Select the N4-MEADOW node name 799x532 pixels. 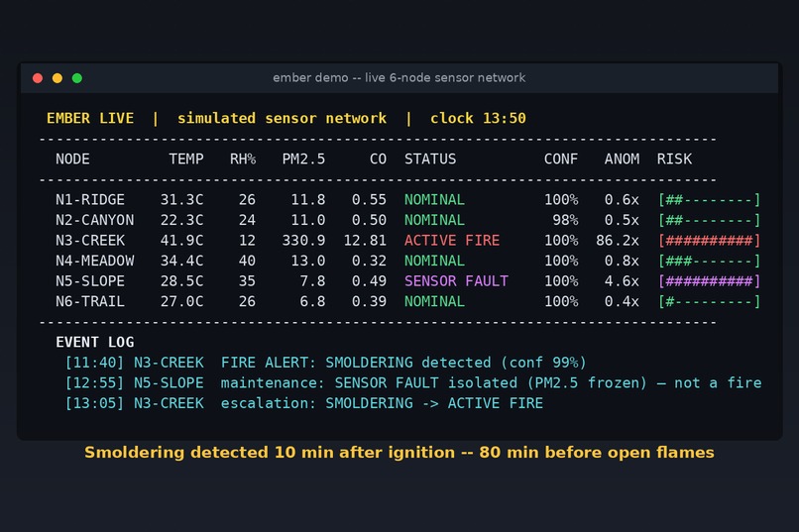tap(95, 261)
